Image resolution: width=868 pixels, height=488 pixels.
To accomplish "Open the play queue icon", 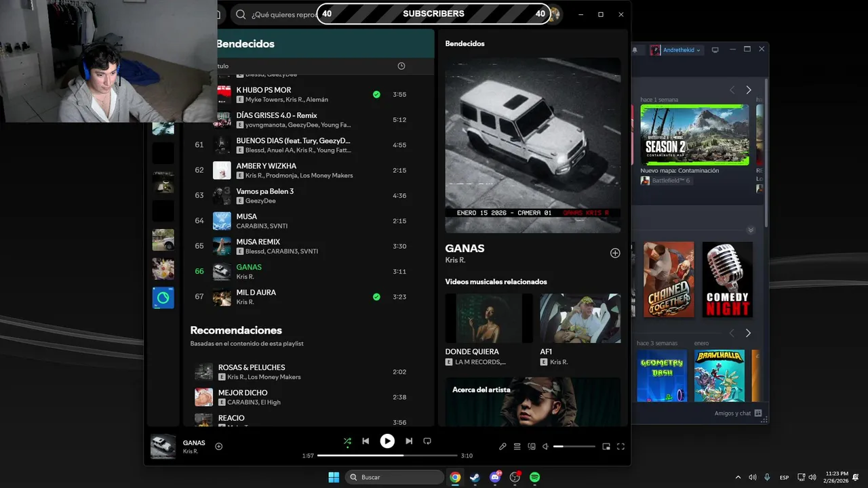I will (517, 447).
